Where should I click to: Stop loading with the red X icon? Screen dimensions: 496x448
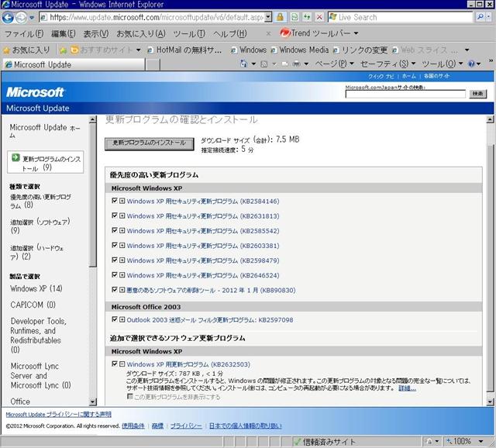(319, 17)
